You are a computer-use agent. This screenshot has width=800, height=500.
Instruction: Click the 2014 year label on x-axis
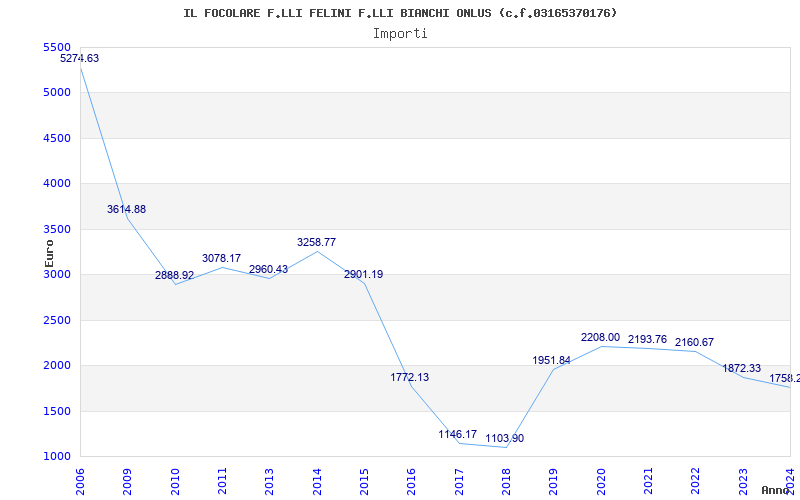point(317,482)
